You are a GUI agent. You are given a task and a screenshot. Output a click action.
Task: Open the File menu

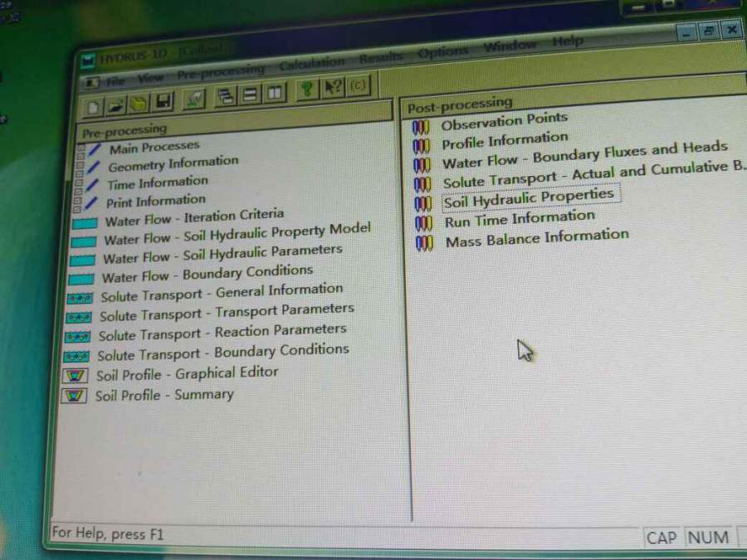click(115, 81)
